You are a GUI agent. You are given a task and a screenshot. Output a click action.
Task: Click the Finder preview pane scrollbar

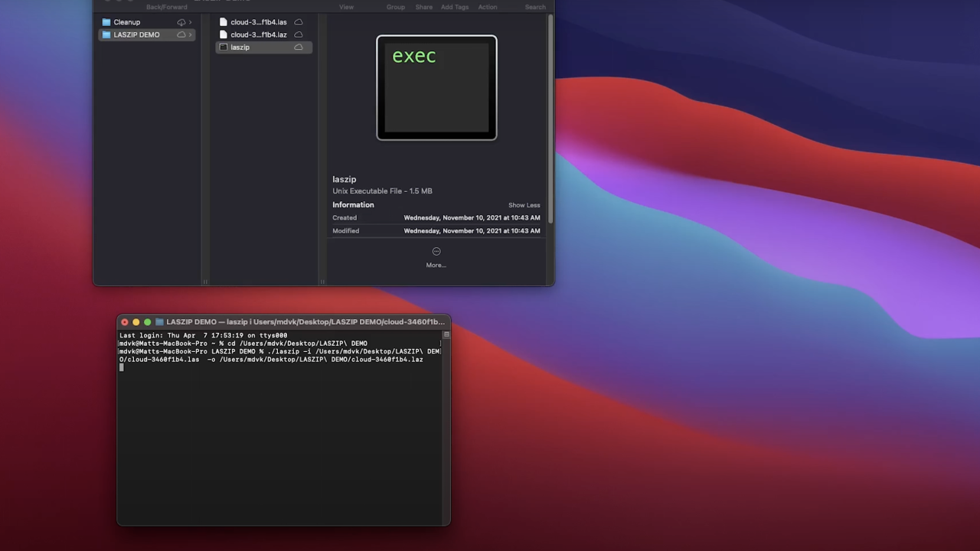(x=550, y=115)
